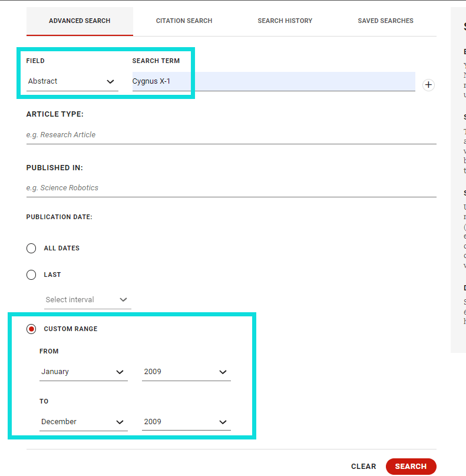Select the All Dates radio button

[31, 248]
